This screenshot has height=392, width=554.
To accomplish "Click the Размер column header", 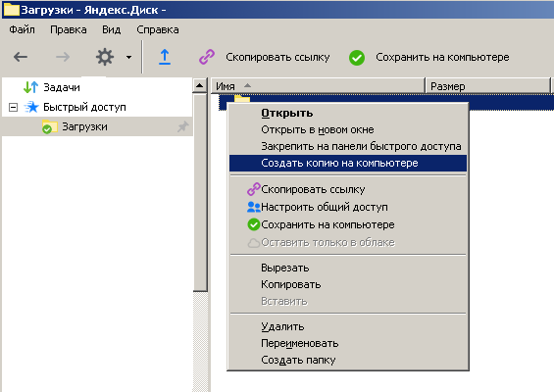I will [x=488, y=86].
